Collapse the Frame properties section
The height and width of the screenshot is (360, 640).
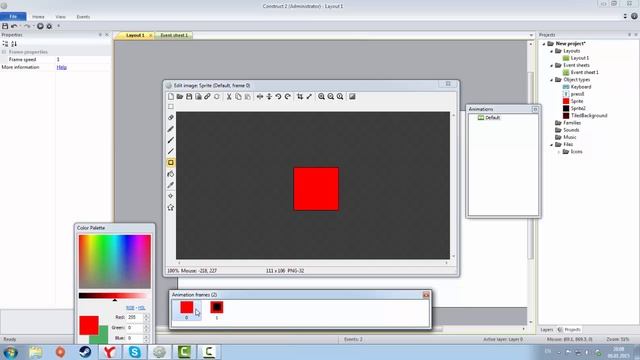pos(4,52)
